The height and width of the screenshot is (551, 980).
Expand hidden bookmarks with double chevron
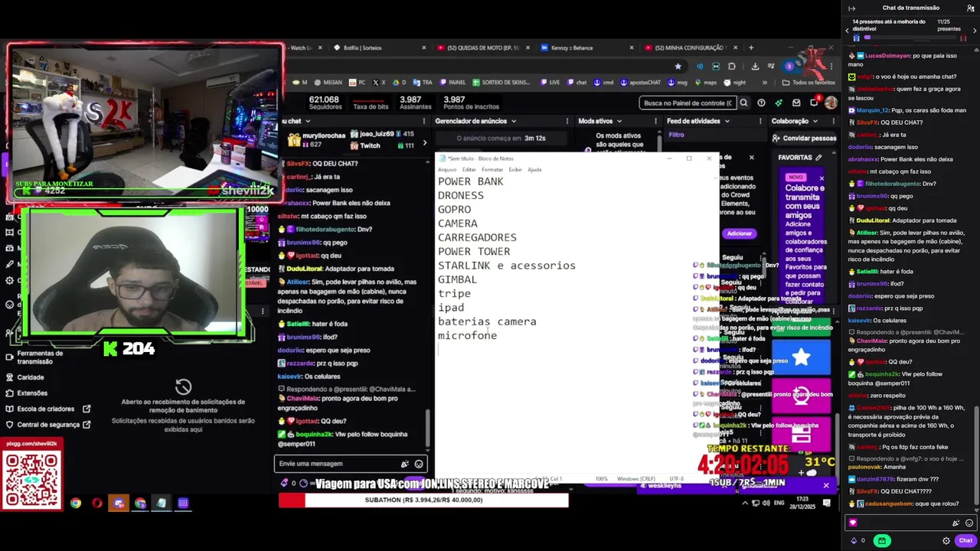pyautogui.click(x=764, y=83)
